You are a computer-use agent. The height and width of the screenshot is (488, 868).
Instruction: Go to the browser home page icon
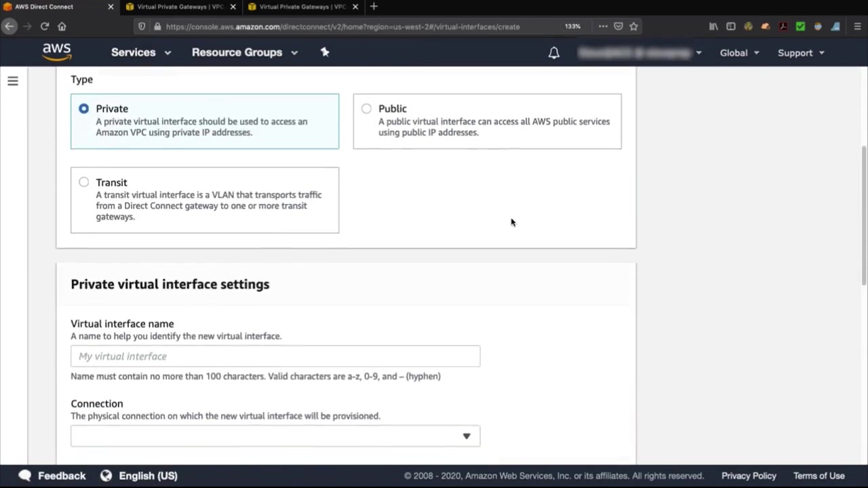click(62, 26)
